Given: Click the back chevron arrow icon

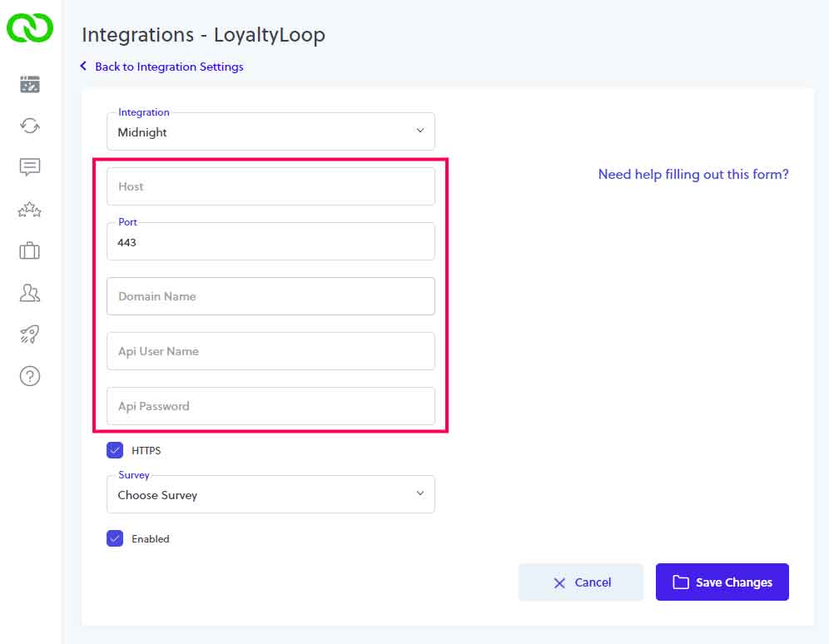Looking at the screenshot, I should (x=83, y=66).
